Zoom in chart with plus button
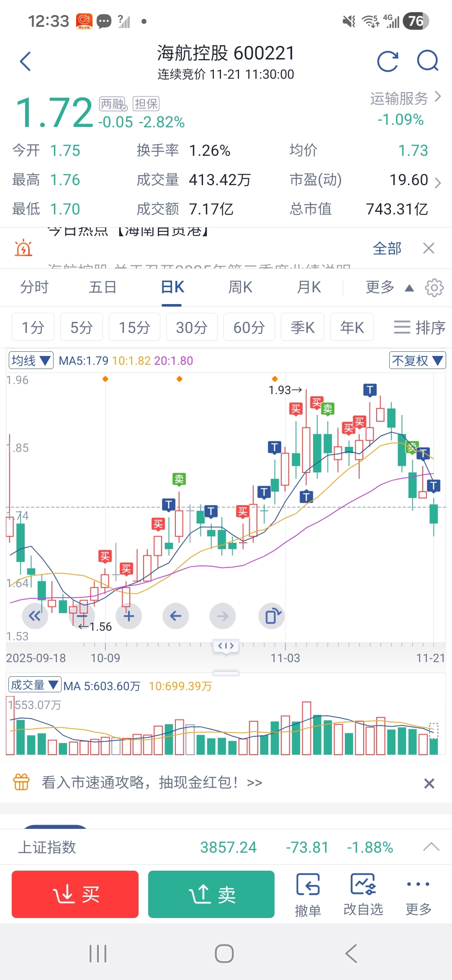The image size is (452, 980). [x=129, y=616]
